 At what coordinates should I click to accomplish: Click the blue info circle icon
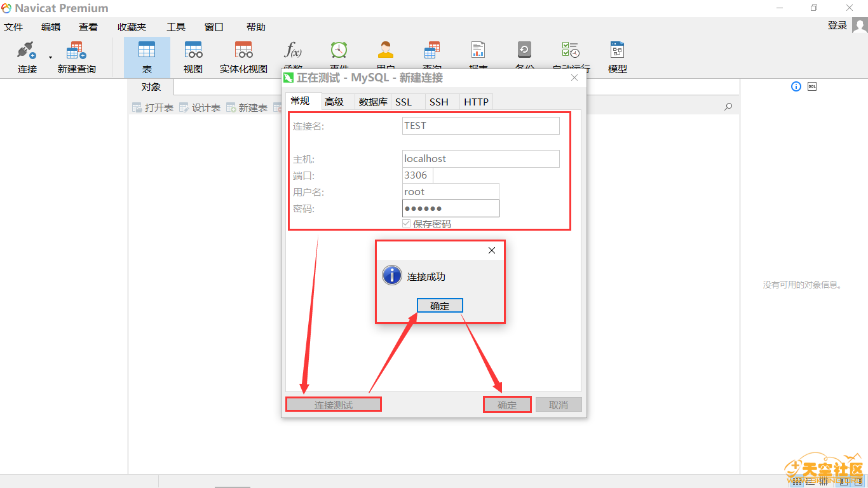(x=796, y=86)
